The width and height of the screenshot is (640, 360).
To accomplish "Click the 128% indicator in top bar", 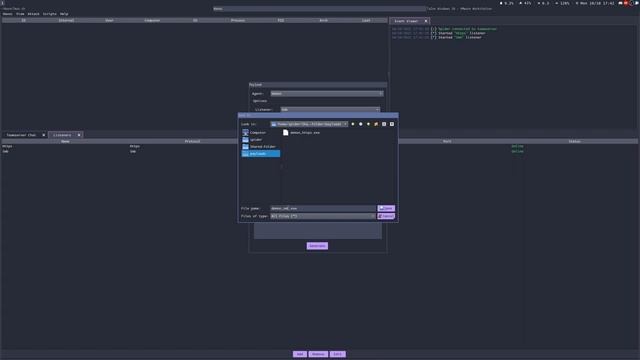I will point(562,3).
